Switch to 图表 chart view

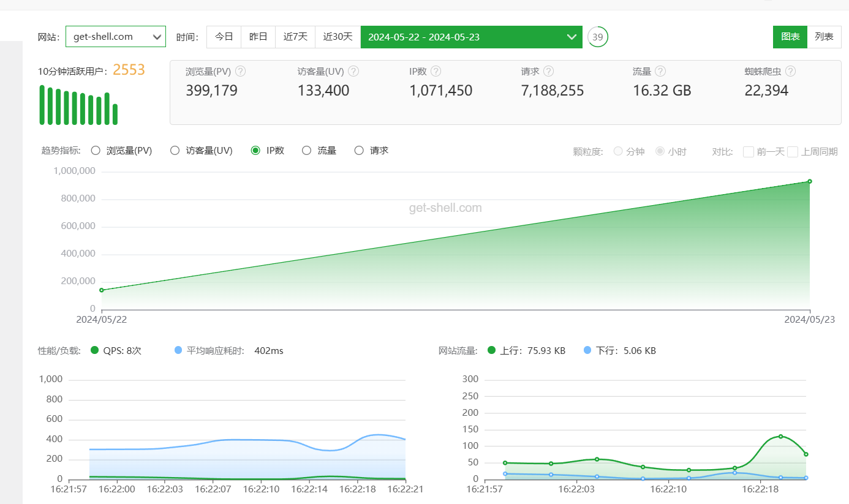tap(790, 37)
